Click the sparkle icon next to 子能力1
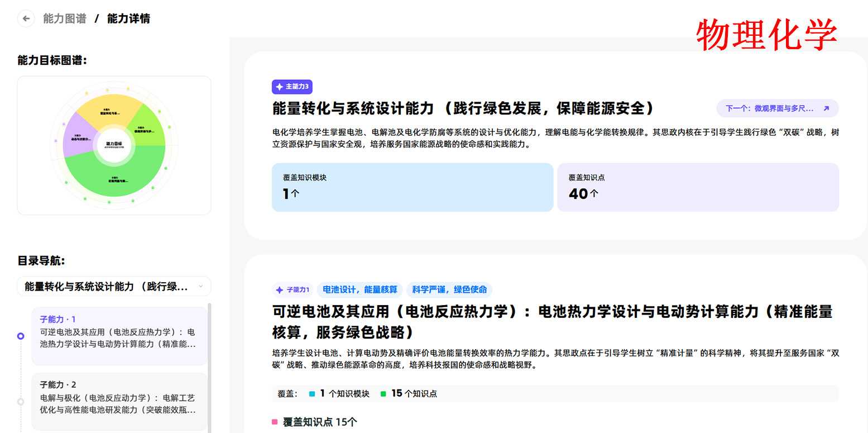Viewport: 868px width, 433px height. coord(280,290)
